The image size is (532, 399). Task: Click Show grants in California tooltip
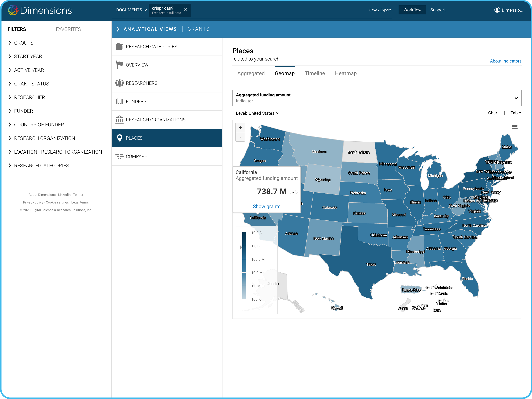coord(266,206)
